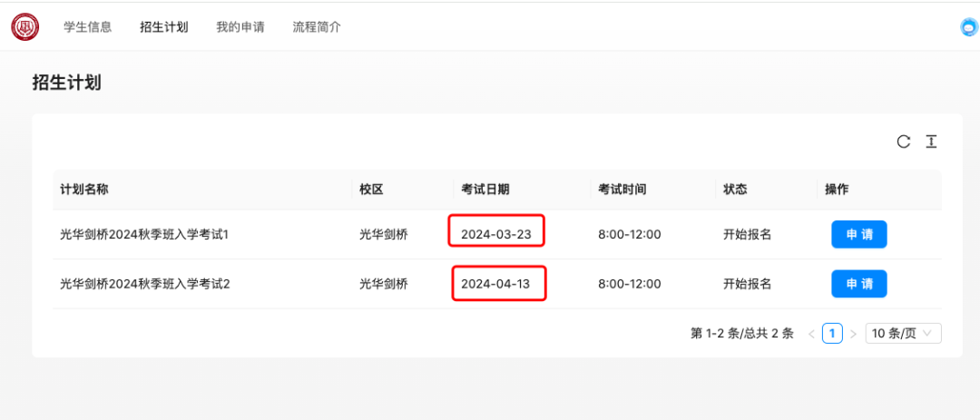The image size is (980, 420).
Task: Expand the 10 条/页 page size dropdown
Action: [x=903, y=334]
